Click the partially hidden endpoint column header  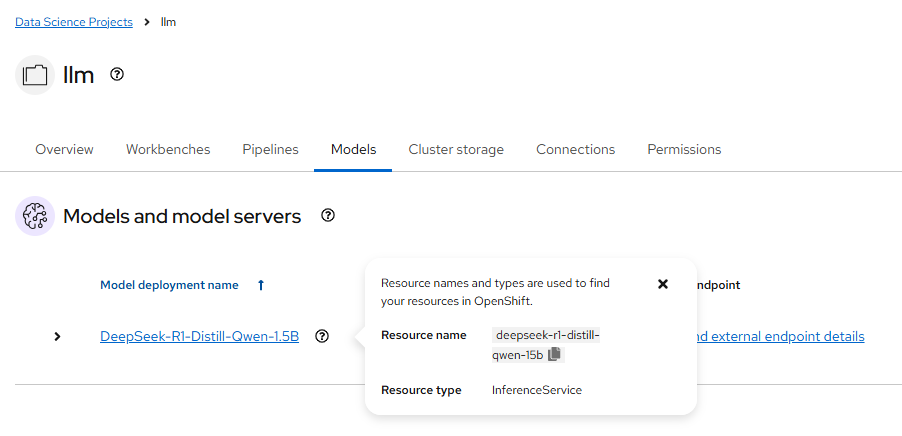point(717,285)
